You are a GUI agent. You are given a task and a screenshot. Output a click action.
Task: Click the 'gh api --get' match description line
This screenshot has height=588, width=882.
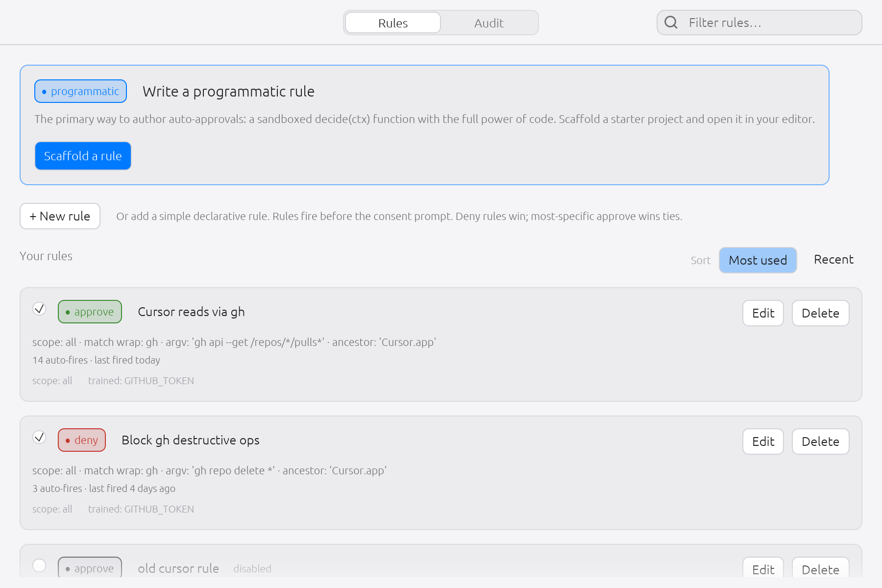pos(234,342)
